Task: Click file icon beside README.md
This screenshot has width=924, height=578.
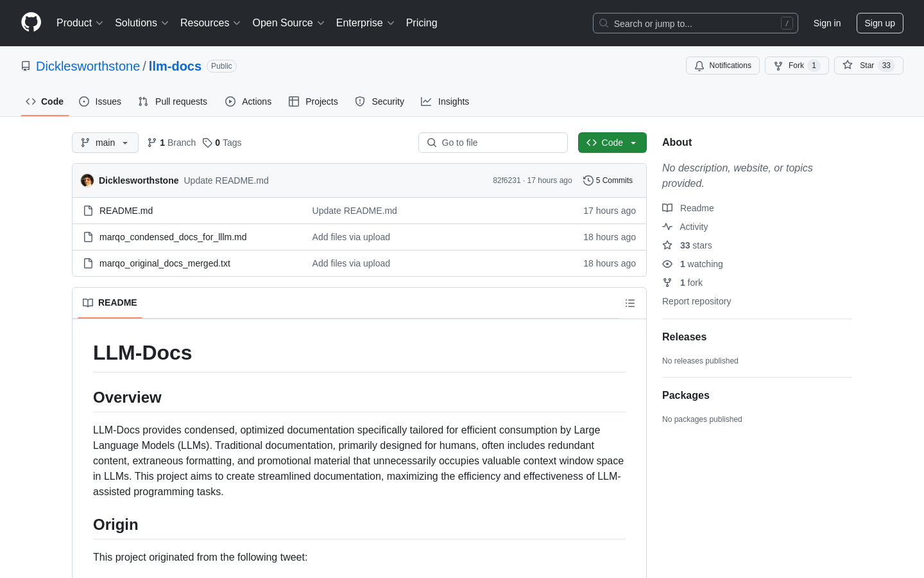Action: click(89, 211)
